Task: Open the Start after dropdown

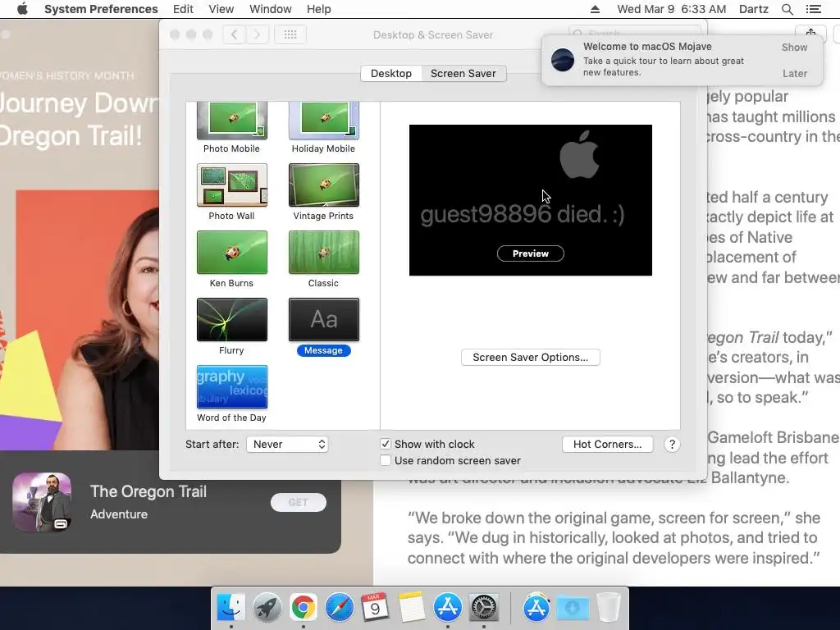Action: (x=287, y=444)
